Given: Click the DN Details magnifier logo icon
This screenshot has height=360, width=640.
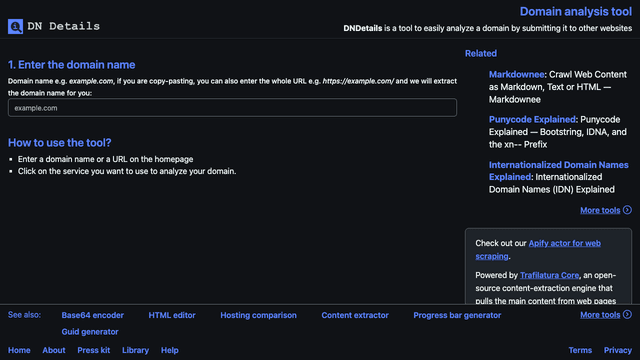Looking at the screenshot, I should click(x=15, y=27).
